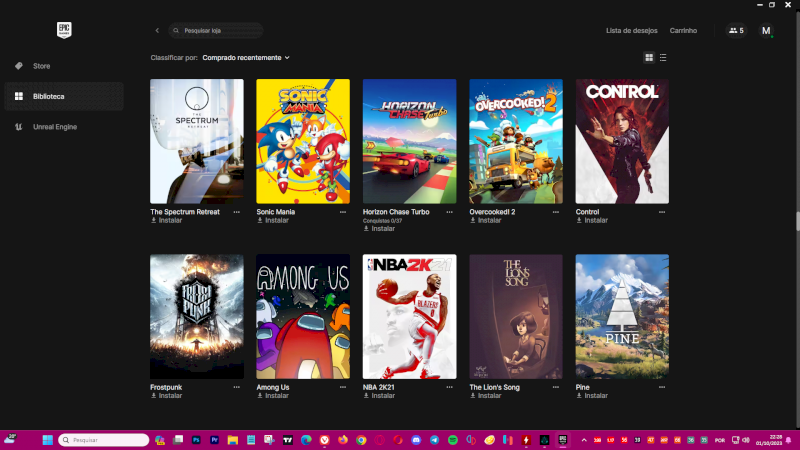Expand the 'Comprado recentemente' sort dropdown
This screenshot has width=800, height=450.
pos(246,58)
